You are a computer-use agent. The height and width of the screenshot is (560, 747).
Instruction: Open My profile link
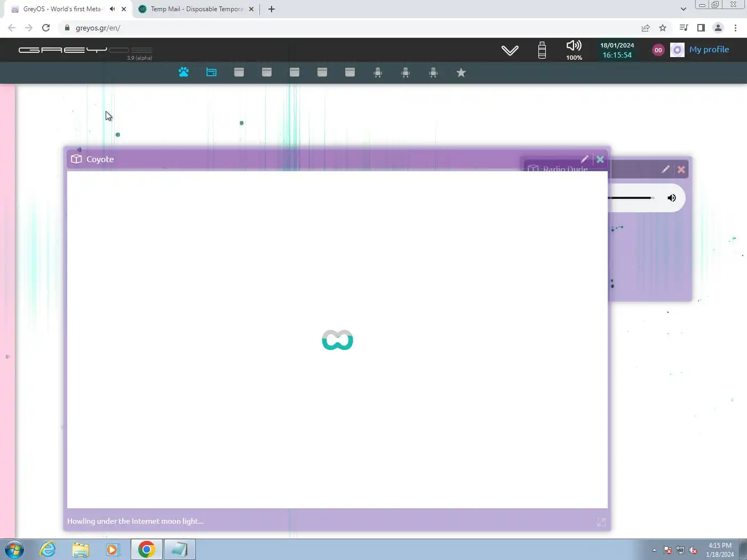pos(709,50)
